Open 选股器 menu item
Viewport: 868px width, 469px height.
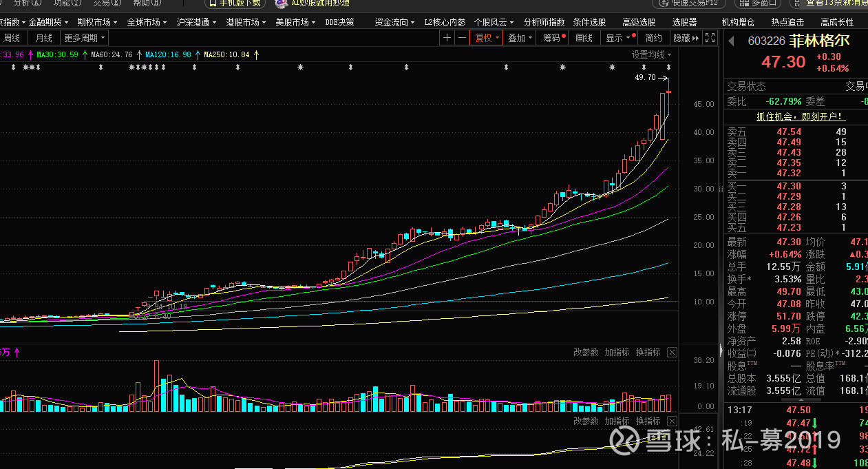[x=685, y=22]
